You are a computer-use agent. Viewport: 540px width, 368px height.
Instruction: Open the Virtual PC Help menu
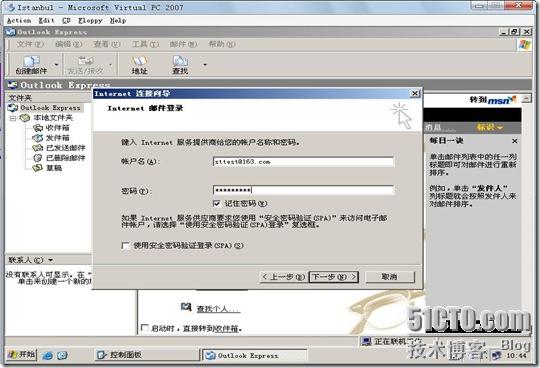[x=118, y=21]
